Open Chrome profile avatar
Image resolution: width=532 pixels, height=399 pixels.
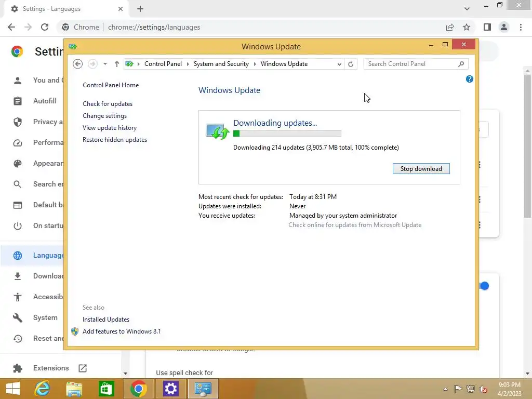tap(504, 27)
